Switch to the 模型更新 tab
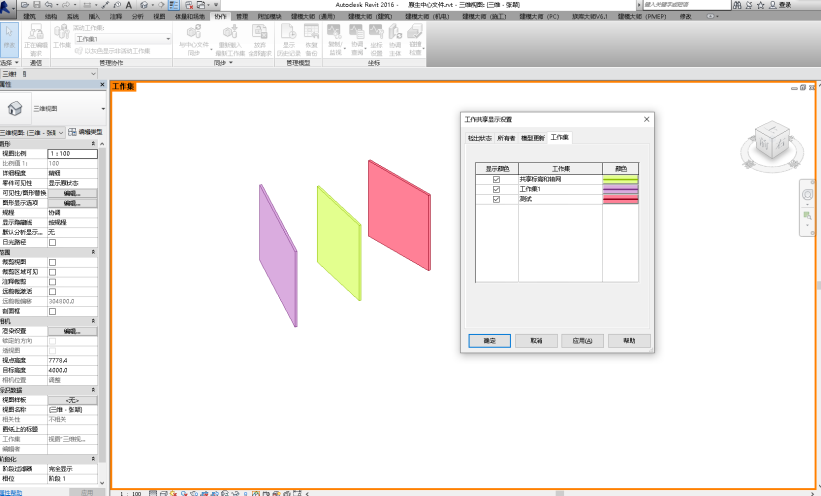The width and height of the screenshot is (821, 496). pos(532,138)
